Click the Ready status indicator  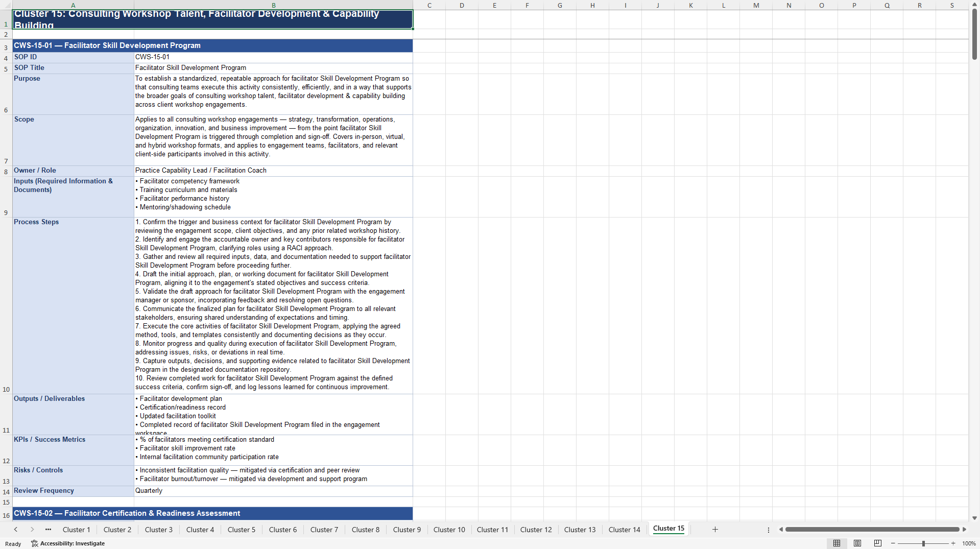tap(13, 544)
